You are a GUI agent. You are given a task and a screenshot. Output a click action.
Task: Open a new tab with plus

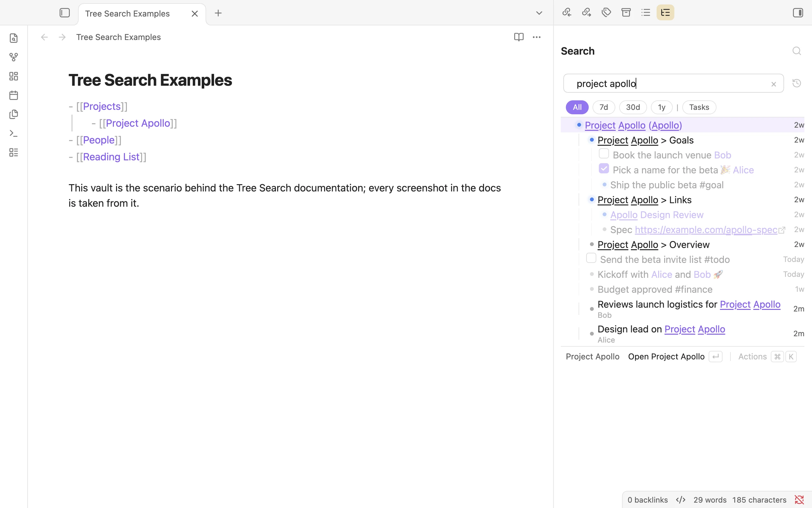pos(218,13)
